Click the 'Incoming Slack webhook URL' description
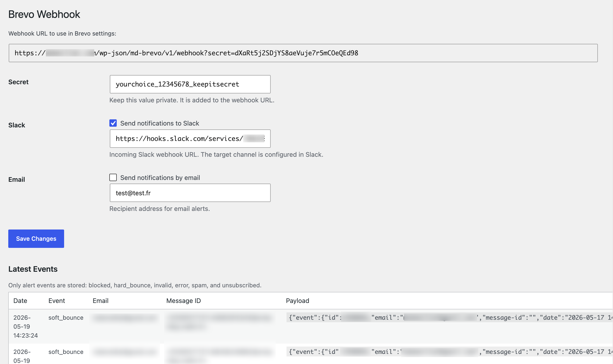Image resolution: width=613 pixels, height=364 pixels. pyautogui.click(x=216, y=154)
